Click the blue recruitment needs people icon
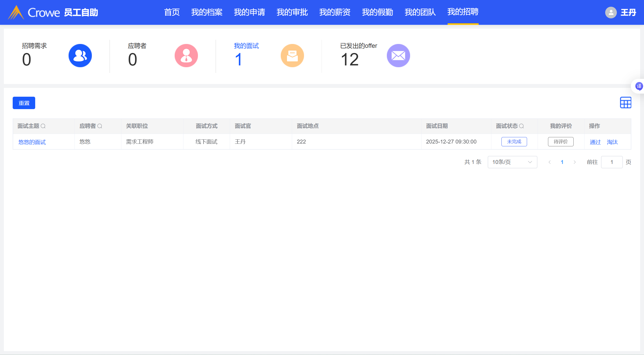Image resolution: width=644 pixels, height=355 pixels. (80, 56)
